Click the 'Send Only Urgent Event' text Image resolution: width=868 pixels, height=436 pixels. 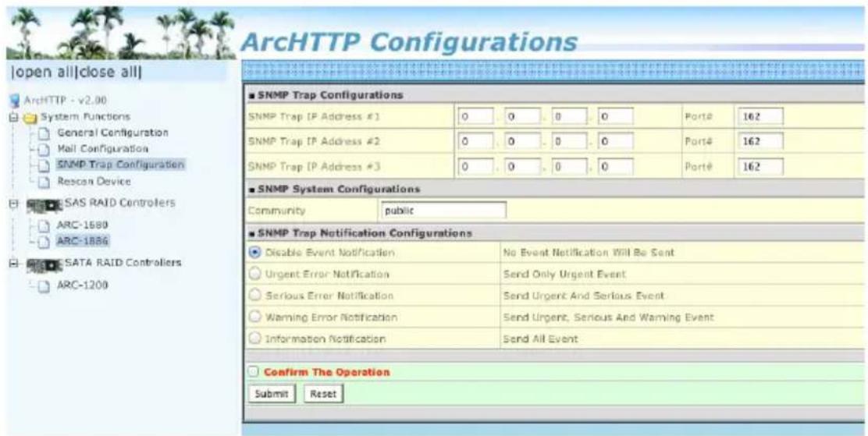click(564, 275)
